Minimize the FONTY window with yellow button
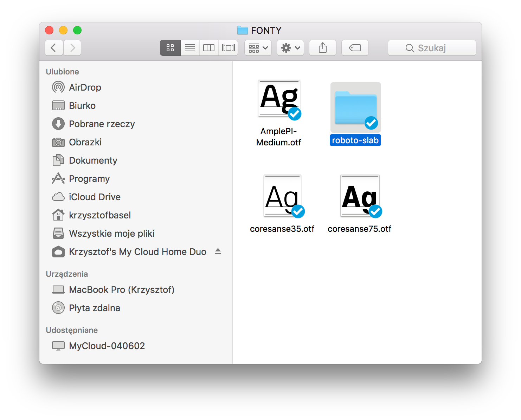This screenshot has height=420, width=521. pos(63,30)
